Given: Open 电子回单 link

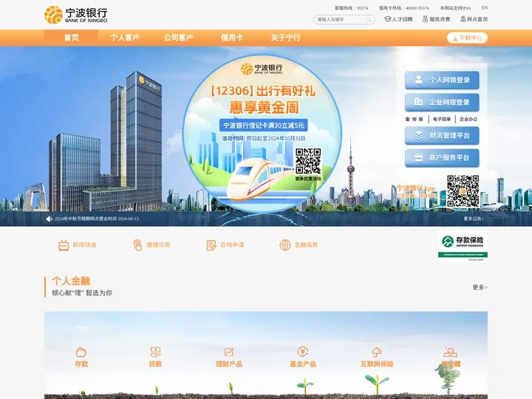Looking at the screenshot, I should pos(442,119).
